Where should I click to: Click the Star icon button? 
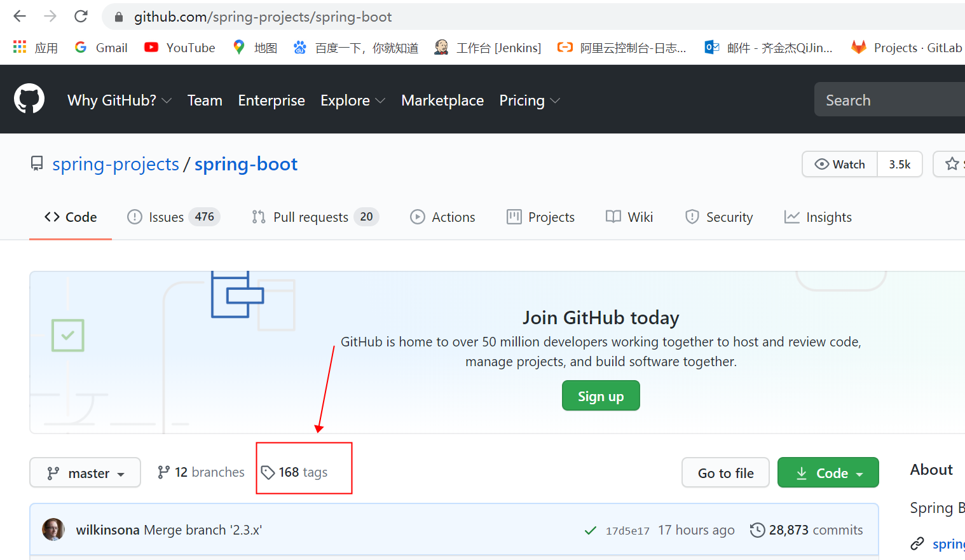952,164
